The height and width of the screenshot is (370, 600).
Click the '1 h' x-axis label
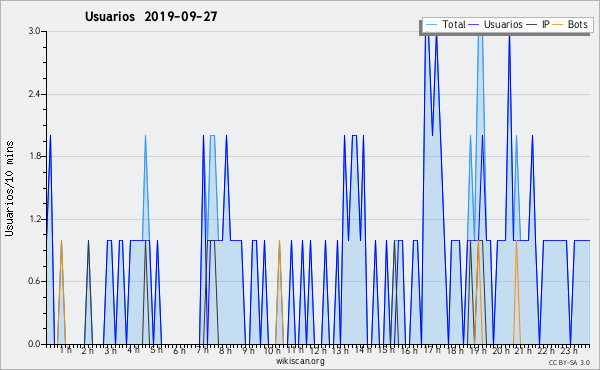65,350
